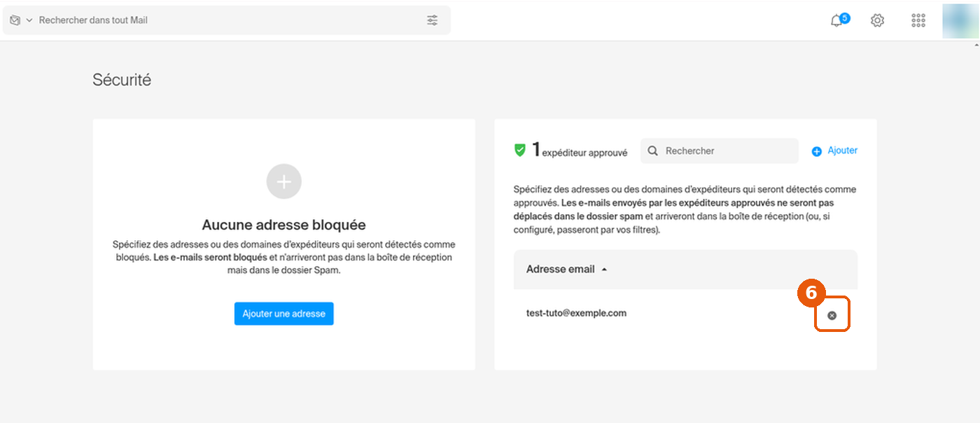Screen dimensions: 980x423
Task: Open advanced search filter options icon
Action: pos(433,20)
